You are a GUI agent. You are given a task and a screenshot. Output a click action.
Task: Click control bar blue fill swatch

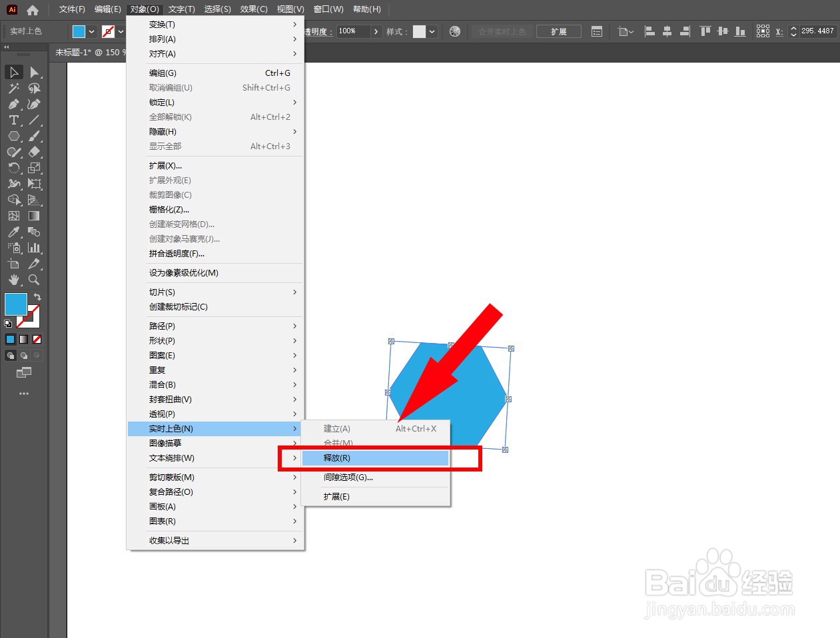click(79, 31)
